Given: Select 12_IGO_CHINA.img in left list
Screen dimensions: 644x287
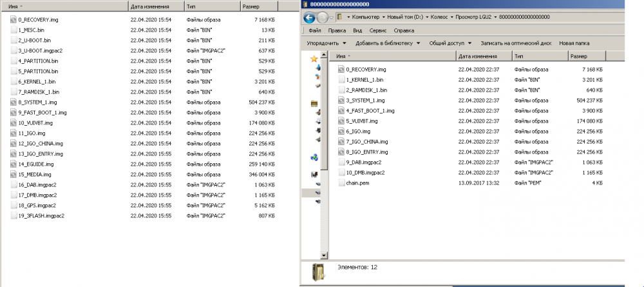Looking at the screenshot, I should pos(41,143).
